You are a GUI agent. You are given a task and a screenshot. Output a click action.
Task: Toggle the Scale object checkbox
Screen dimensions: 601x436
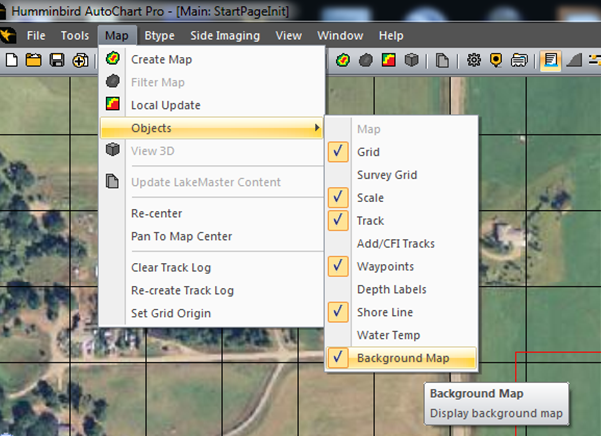(x=338, y=197)
